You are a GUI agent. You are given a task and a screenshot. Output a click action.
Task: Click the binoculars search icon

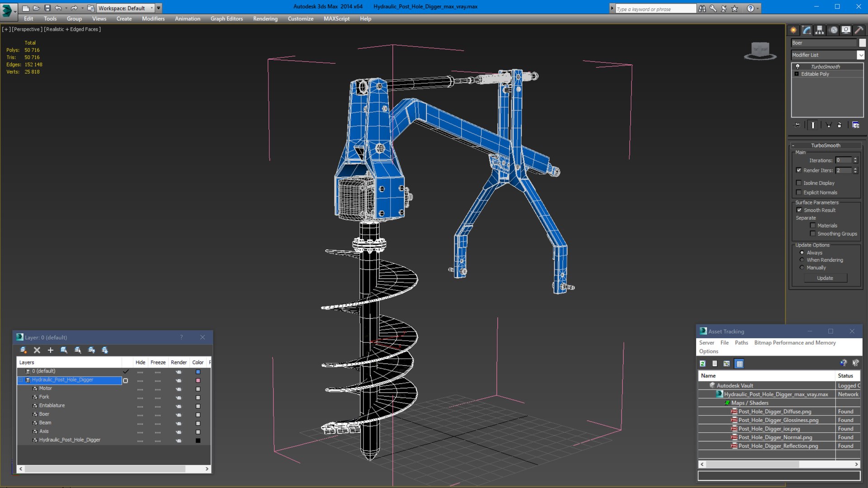click(x=702, y=8)
